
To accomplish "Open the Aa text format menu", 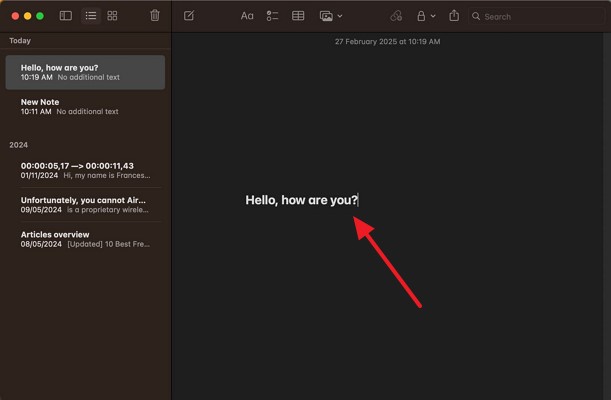I will click(247, 16).
